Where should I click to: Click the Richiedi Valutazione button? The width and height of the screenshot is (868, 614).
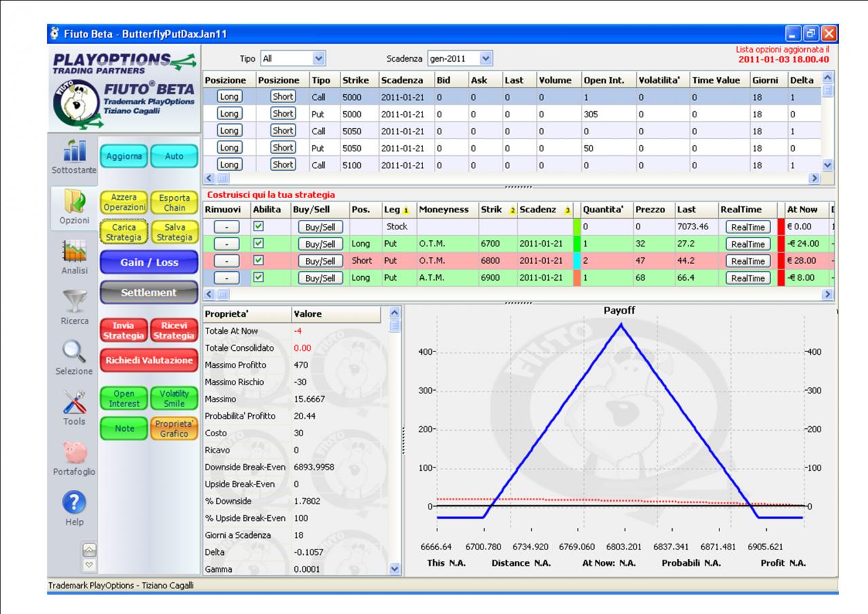(149, 361)
